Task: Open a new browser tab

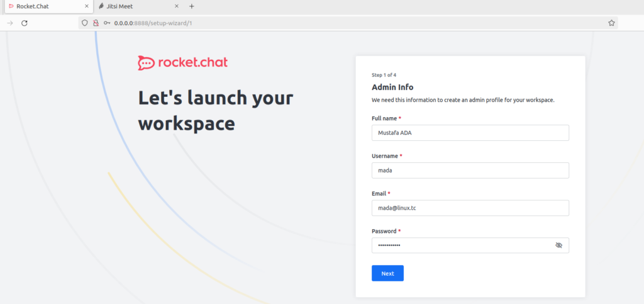Action: (192, 6)
